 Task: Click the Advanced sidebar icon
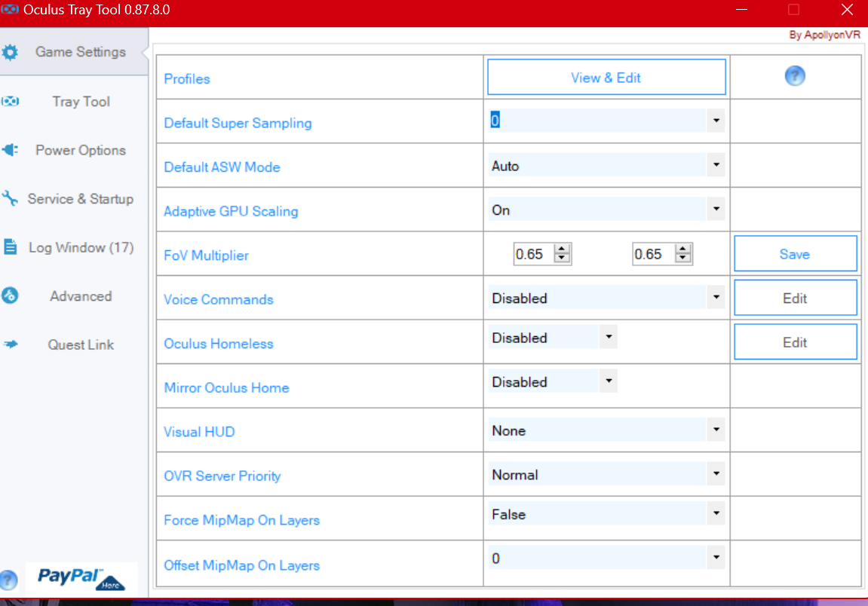(x=10, y=295)
